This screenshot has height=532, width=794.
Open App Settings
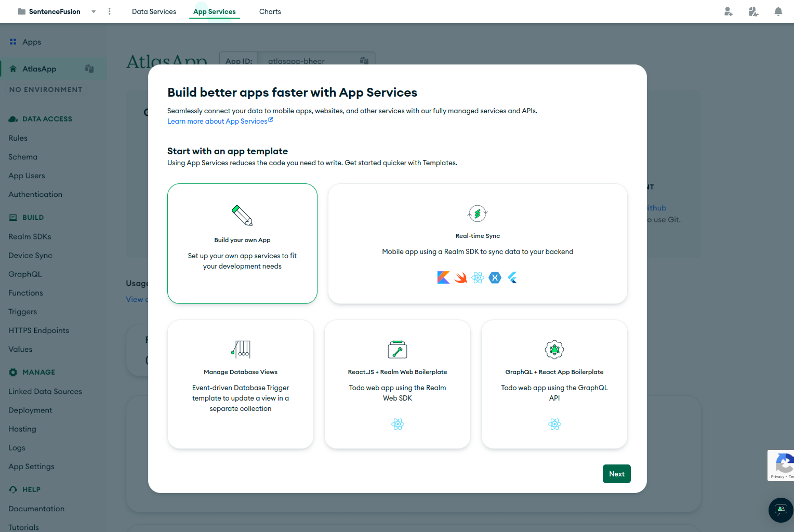pos(31,467)
